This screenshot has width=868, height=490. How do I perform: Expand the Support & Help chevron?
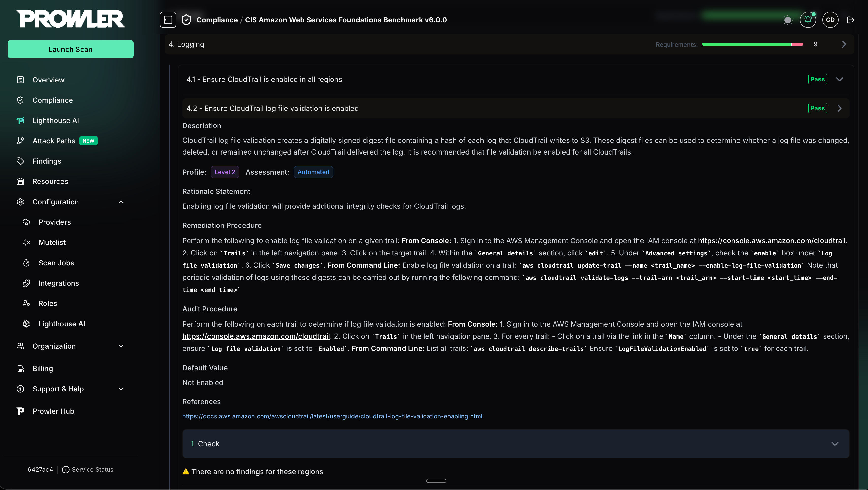click(121, 389)
